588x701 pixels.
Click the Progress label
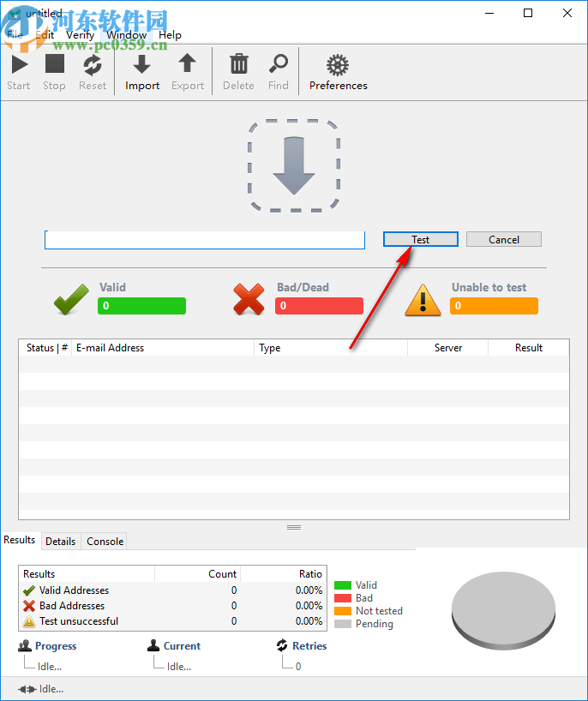56,646
